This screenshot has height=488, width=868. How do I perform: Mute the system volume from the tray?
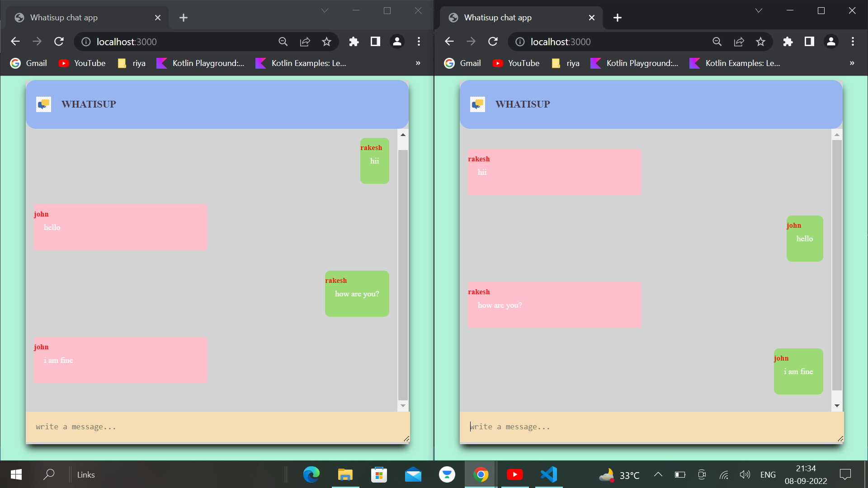745,474
